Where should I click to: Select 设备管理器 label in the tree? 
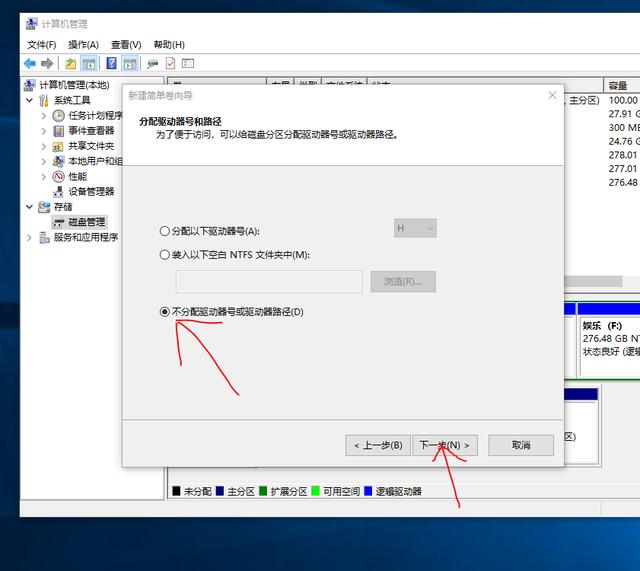[91, 192]
